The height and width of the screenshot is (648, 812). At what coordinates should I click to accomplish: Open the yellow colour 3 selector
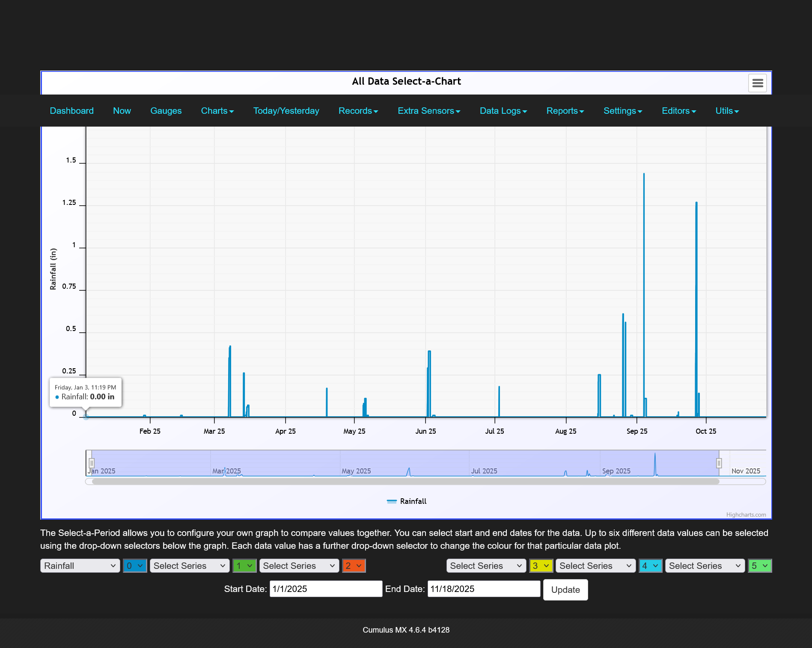pyautogui.click(x=541, y=566)
